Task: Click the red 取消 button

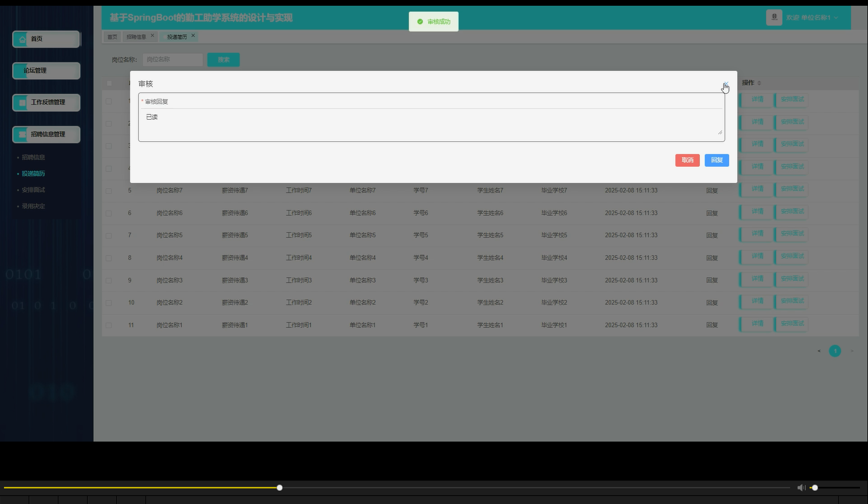Action: pos(687,160)
